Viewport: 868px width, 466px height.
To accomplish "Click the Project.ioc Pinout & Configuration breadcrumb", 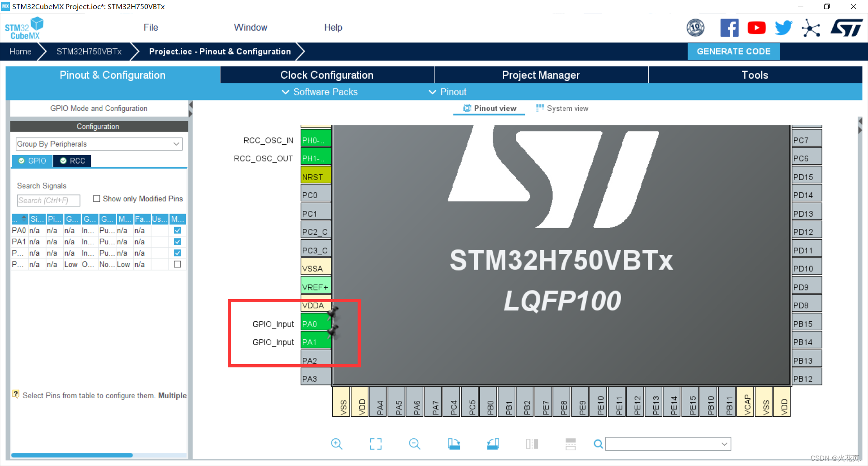I will 220,52.
